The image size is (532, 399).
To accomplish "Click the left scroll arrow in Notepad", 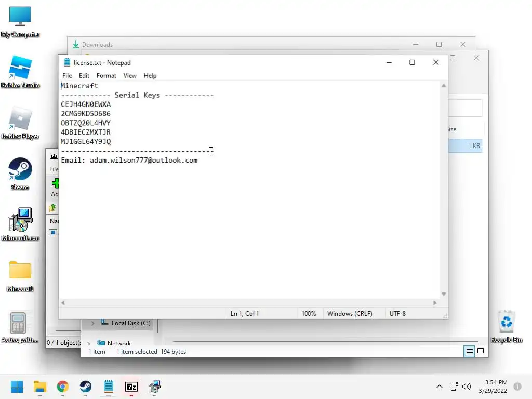I will click(x=63, y=303).
